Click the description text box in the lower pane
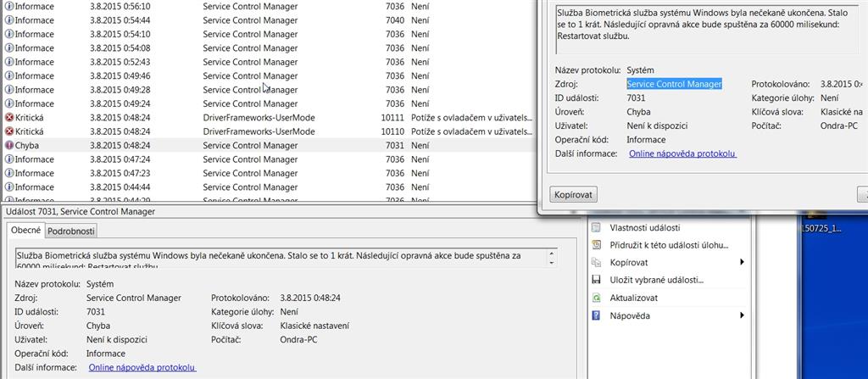The width and height of the screenshot is (868, 379). tap(286, 259)
